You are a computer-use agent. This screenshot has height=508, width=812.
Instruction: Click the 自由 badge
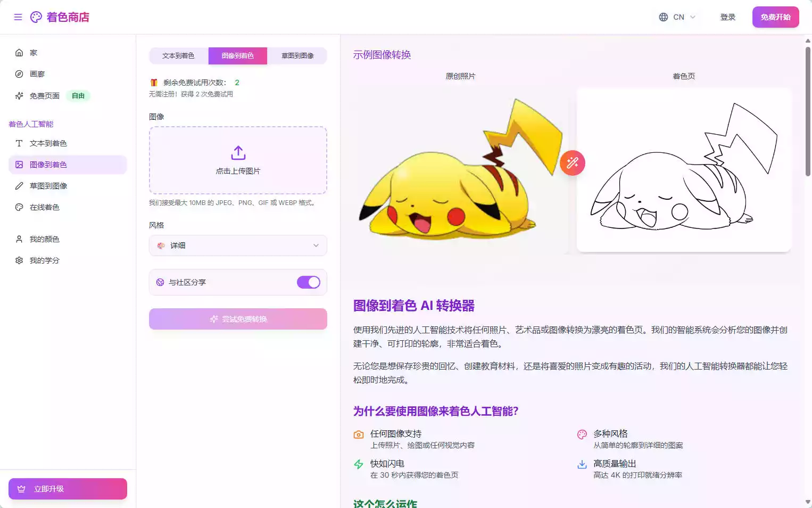78,96
